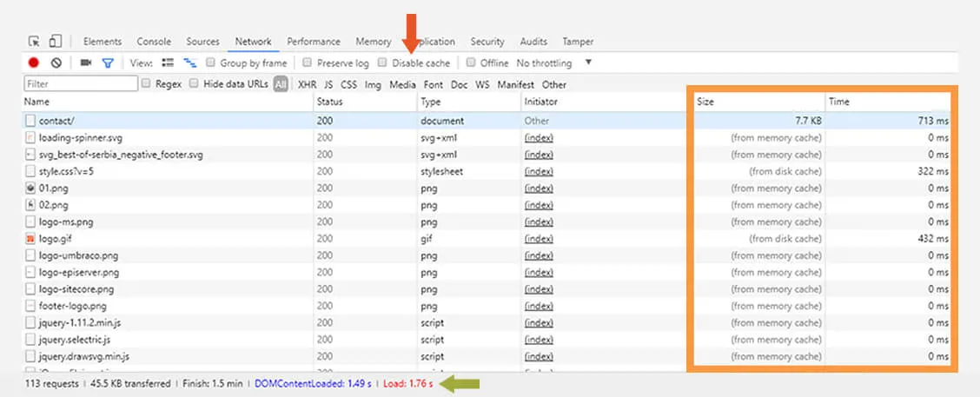The image size is (980, 397).
Task: Enable the Group by frame checkbox
Action: pyautogui.click(x=210, y=63)
